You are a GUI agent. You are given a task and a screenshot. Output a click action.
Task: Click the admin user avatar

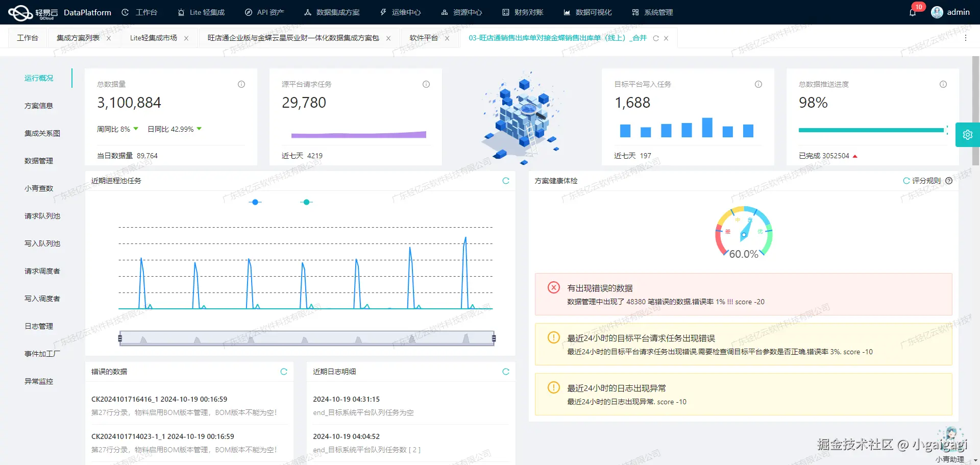[x=937, y=12]
